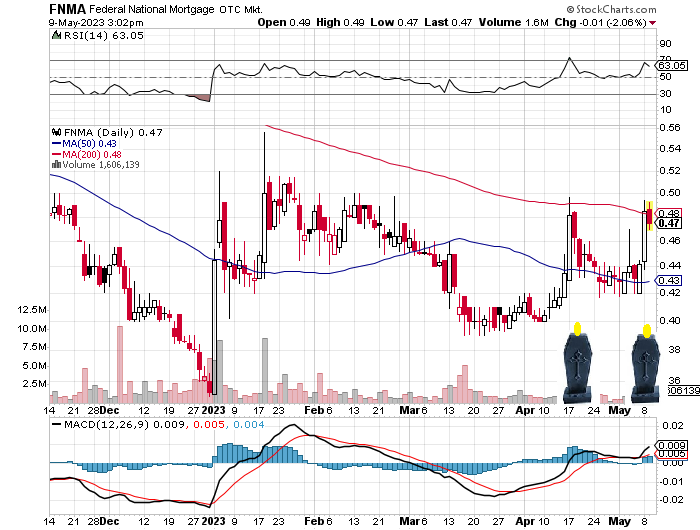Click the coffin image above the Apr 17 date
The width and height of the screenshot is (700, 530).
578,367
